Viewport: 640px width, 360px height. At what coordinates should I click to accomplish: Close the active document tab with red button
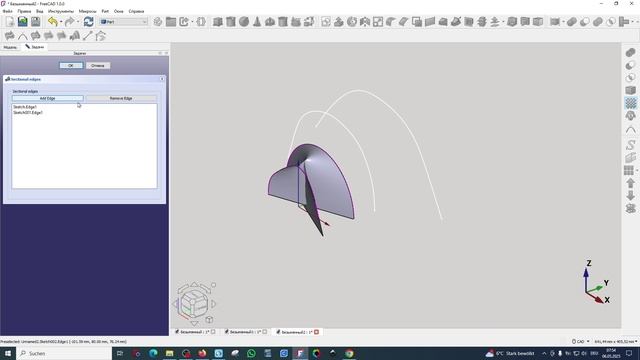(x=316, y=332)
